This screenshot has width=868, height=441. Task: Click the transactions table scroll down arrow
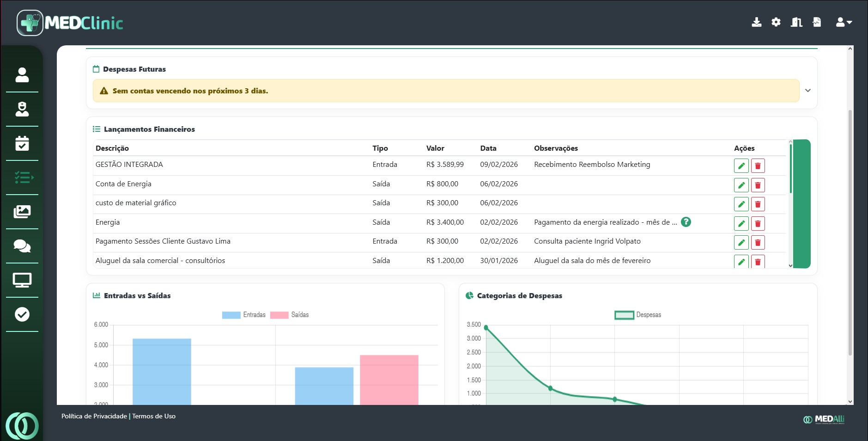[790, 265]
